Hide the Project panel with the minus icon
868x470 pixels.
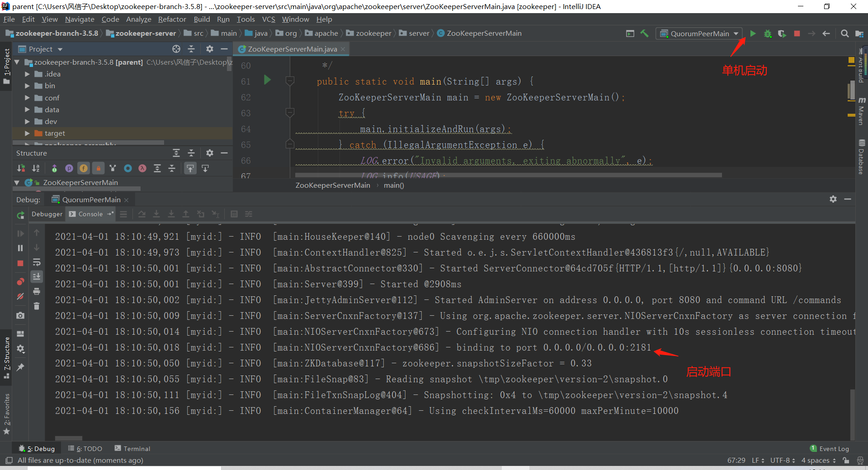click(224, 49)
